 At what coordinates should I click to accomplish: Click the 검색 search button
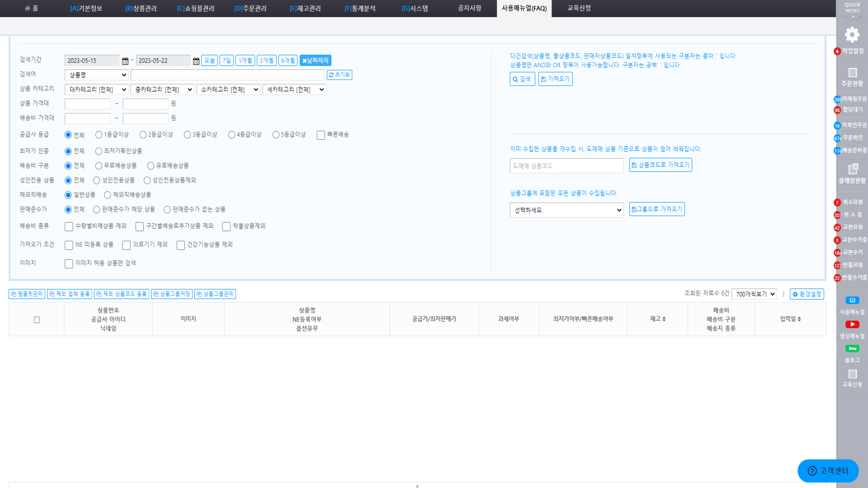tap(522, 79)
